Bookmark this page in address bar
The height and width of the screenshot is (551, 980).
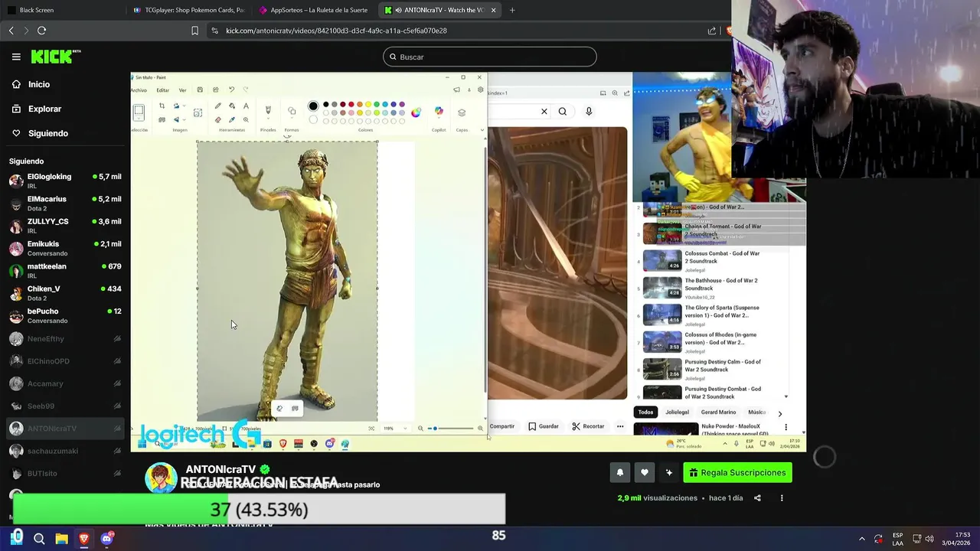click(194, 31)
